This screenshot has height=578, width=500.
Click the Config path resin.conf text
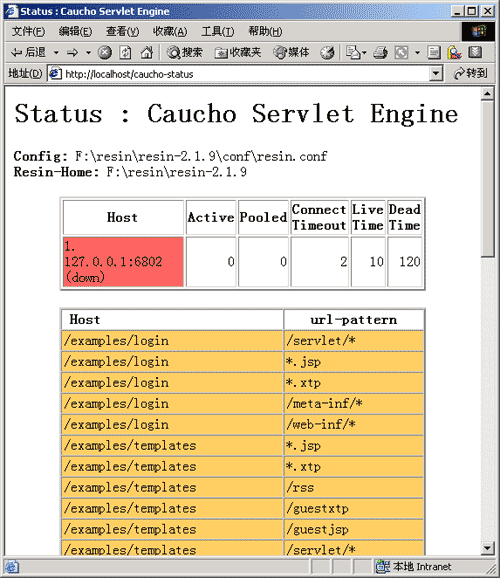click(x=201, y=156)
